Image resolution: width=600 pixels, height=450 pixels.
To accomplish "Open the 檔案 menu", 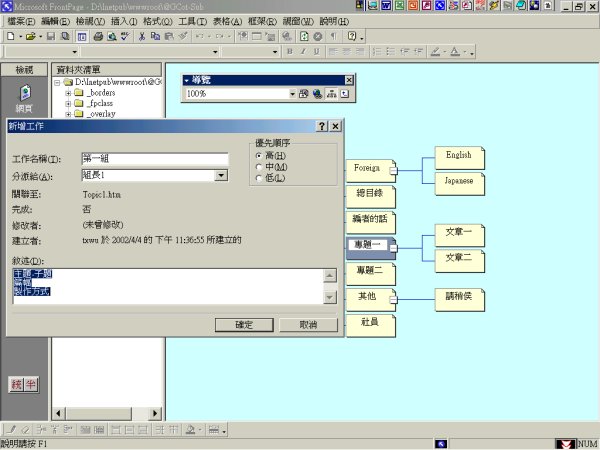I will pyautogui.click(x=22, y=21).
